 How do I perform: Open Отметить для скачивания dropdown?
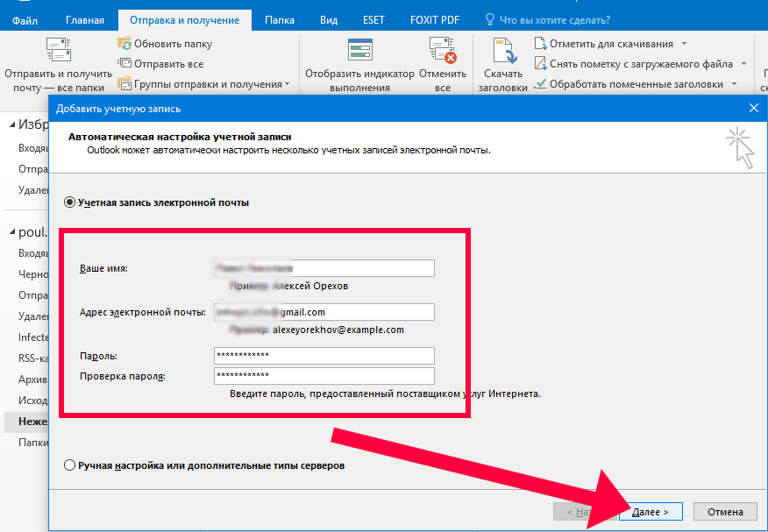point(684,44)
